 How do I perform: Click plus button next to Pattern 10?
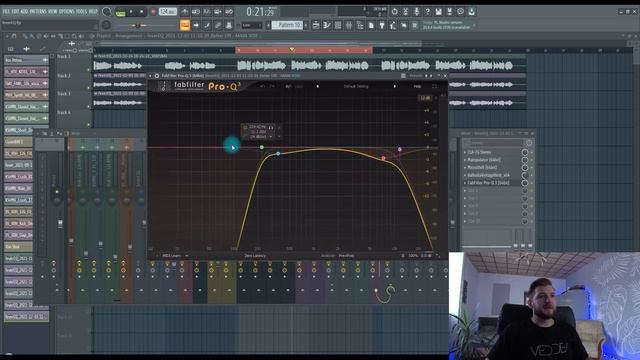[307, 25]
